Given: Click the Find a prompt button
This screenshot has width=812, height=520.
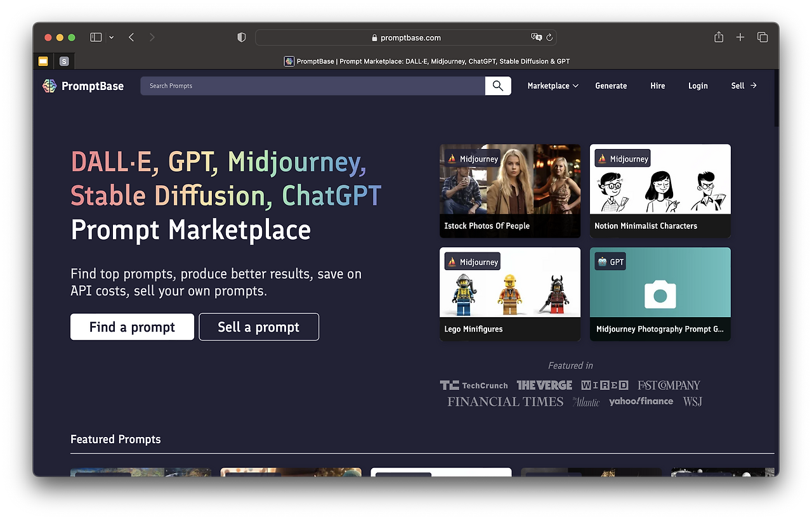Looking at the screenshot, I should [x=132, y=327].
